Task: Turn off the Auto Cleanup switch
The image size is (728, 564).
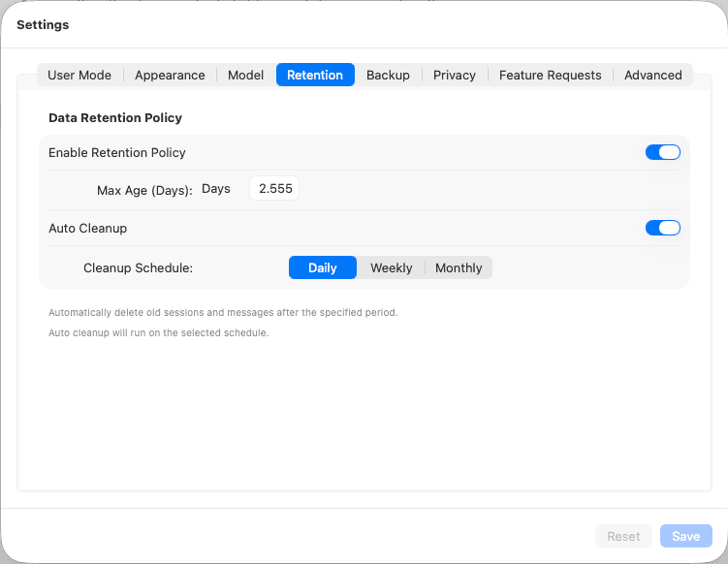Action: click(662, 228)
